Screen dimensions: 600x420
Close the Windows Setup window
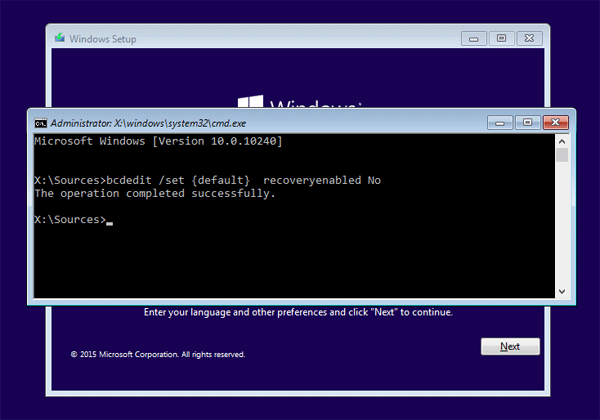click(x=529, y=38)
